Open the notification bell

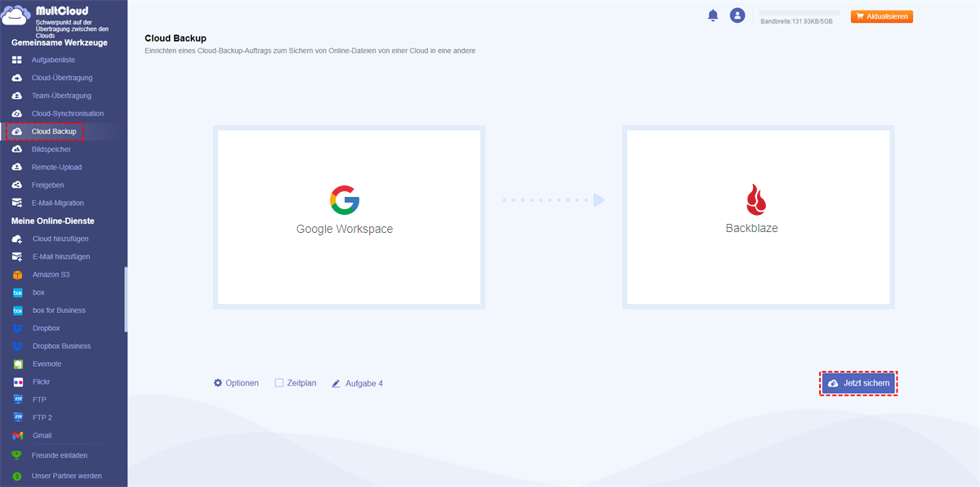(713, 16)
